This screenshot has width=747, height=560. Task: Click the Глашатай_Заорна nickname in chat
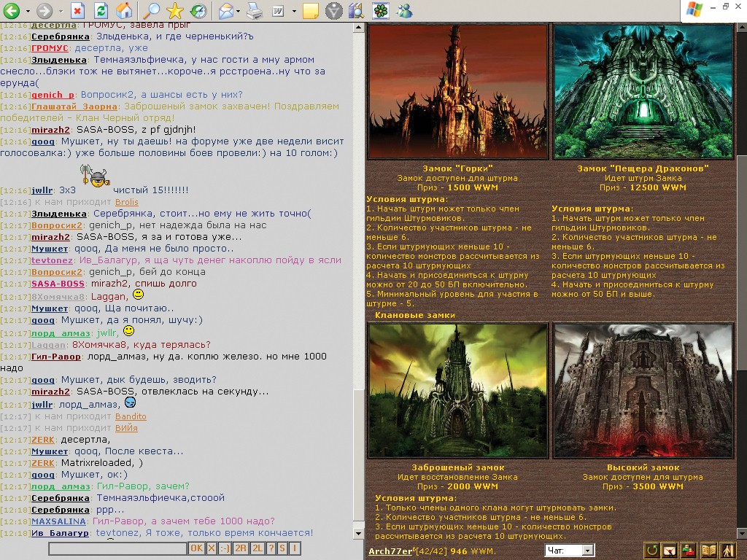click(74, 106)
